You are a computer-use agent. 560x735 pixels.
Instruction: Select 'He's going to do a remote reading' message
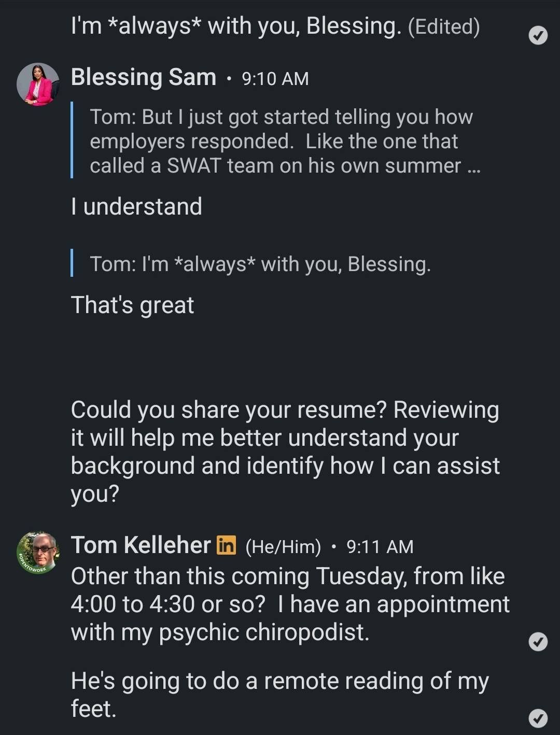[280, 695]
